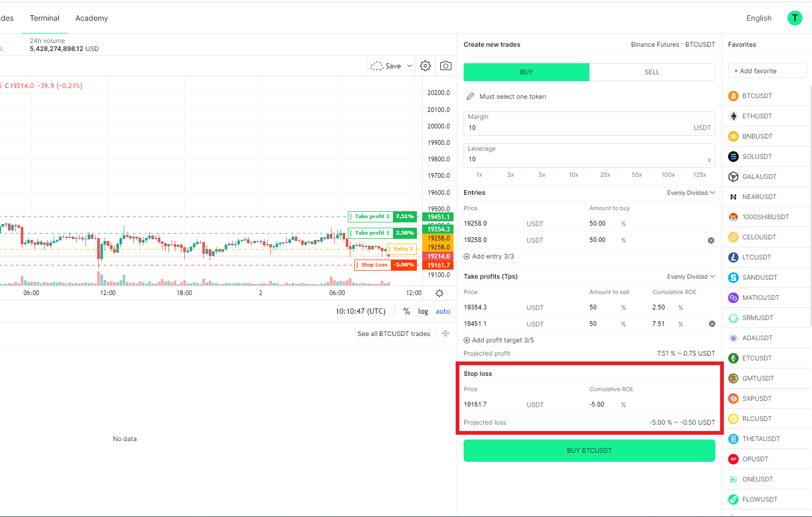Open the Save layout dropdown arrow
This screenshot has height=517, width=812.
(409, 66)
